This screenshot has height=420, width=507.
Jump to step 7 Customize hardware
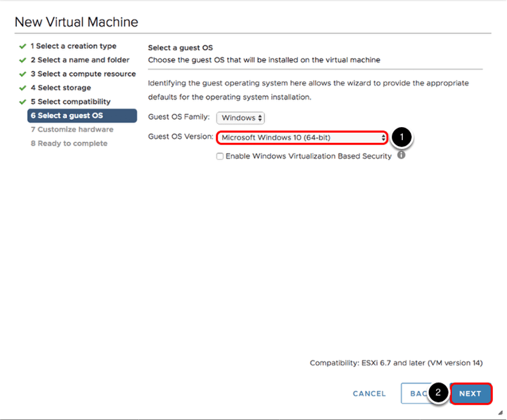72,129
